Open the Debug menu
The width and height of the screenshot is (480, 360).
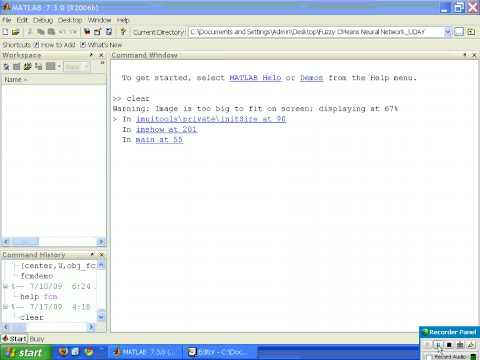coord(43,20)
